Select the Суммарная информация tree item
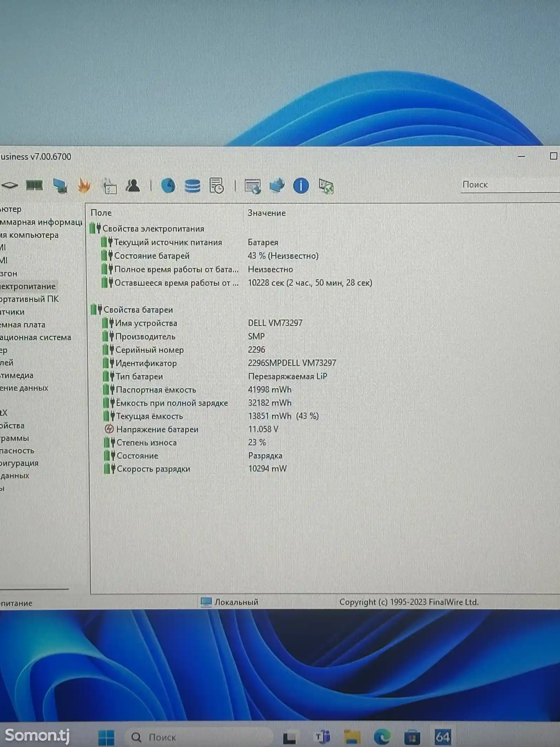560x747 pixels. tap(41, 222)
